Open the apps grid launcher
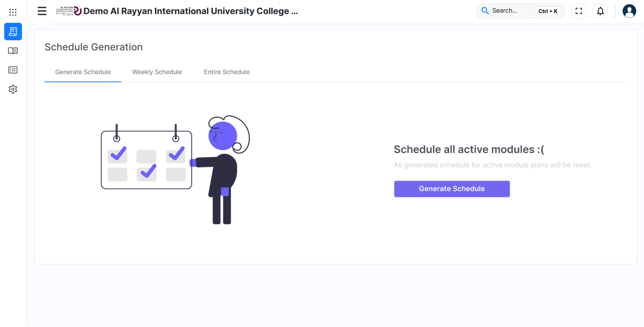Screen dimensions: 644x327 coord(13,12)
